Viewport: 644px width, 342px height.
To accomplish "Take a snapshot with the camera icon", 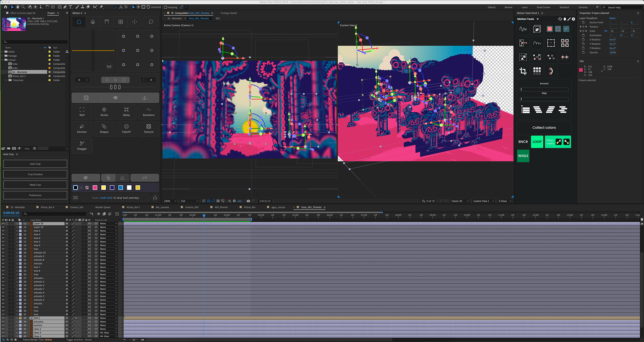I will 248,201.
